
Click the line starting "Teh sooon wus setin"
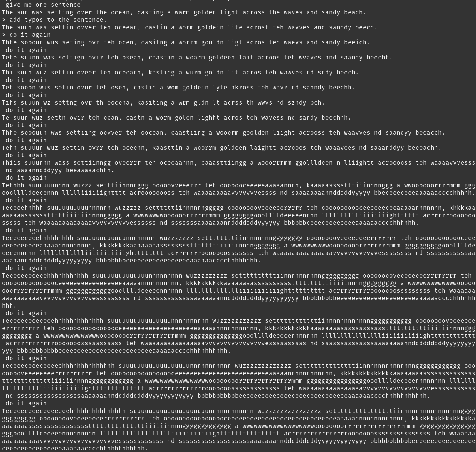179,88
